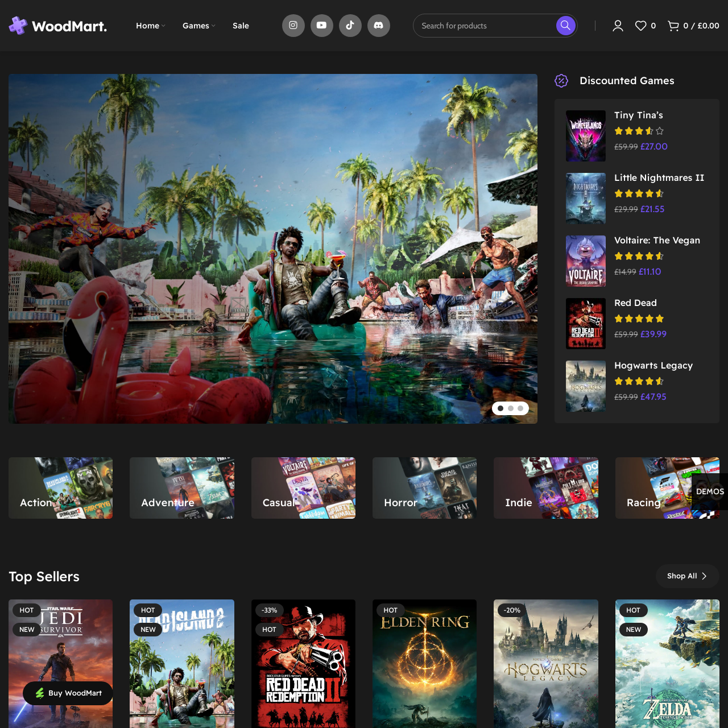Image resolution: width=728 pixels, height=728 pixels.
Task: Open the Discord social link
Action: [x=379, y=26]
